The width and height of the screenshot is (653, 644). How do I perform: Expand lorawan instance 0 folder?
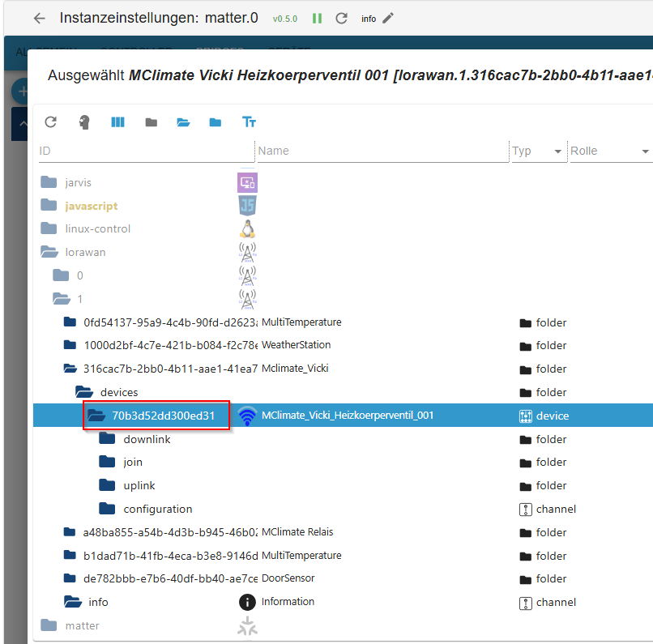(61, 275)
